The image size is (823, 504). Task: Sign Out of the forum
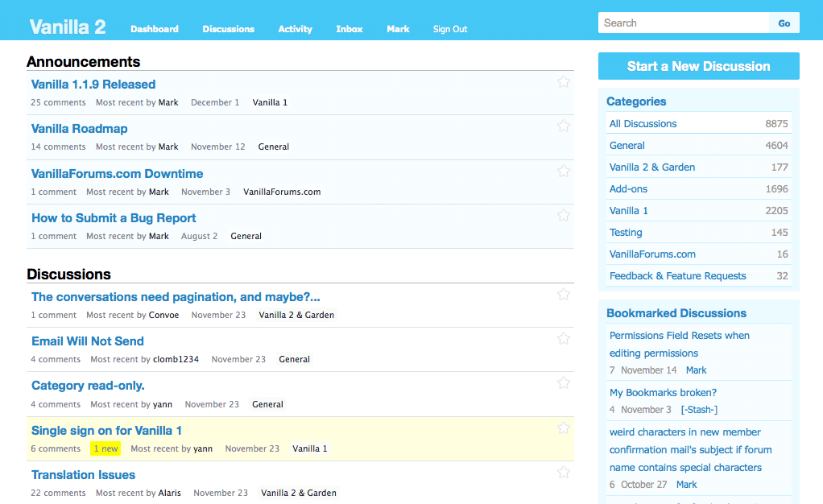tap(450, 29)
